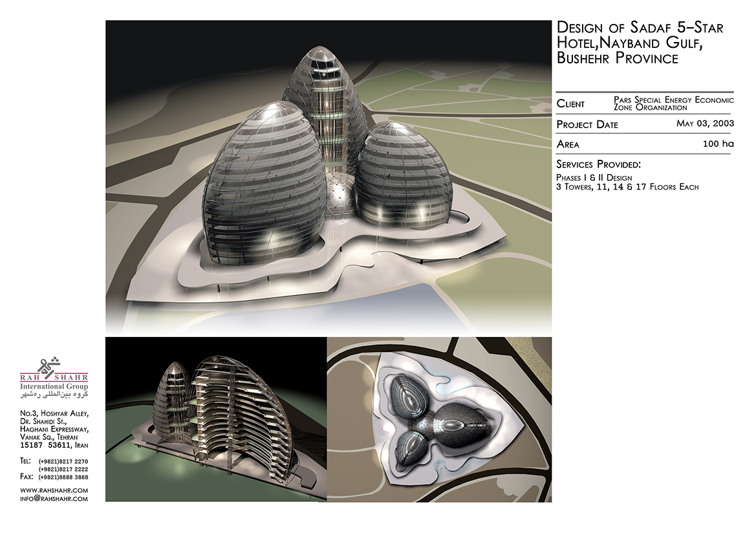The height and width of the screenshot is (535, 756).
Task: Click the 'Area' label
Action: tap(568, 144)
